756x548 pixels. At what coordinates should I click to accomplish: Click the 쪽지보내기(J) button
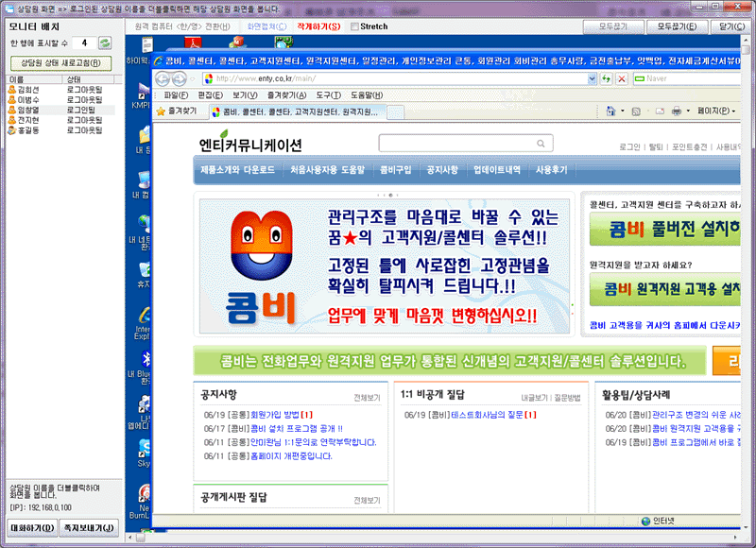coord(88,527)
